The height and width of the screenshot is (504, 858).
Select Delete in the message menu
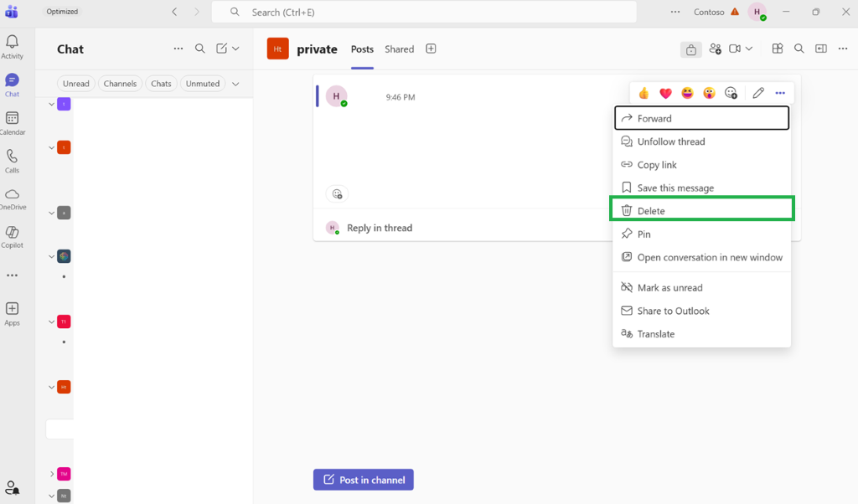[x=702, y=210]
